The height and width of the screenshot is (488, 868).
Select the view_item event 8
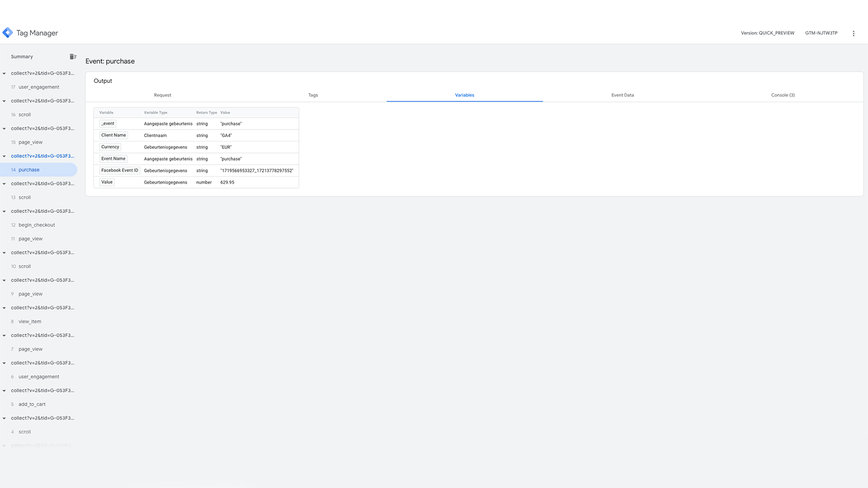[30, 322]
